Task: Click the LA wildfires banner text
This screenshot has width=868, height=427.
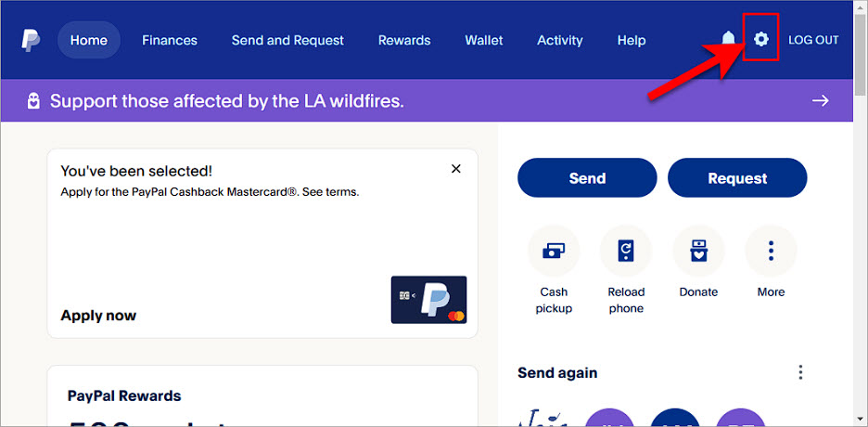Action: point(227,101)
